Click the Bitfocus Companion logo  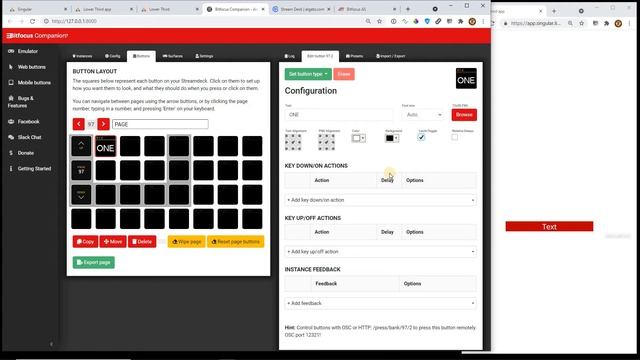37,36
